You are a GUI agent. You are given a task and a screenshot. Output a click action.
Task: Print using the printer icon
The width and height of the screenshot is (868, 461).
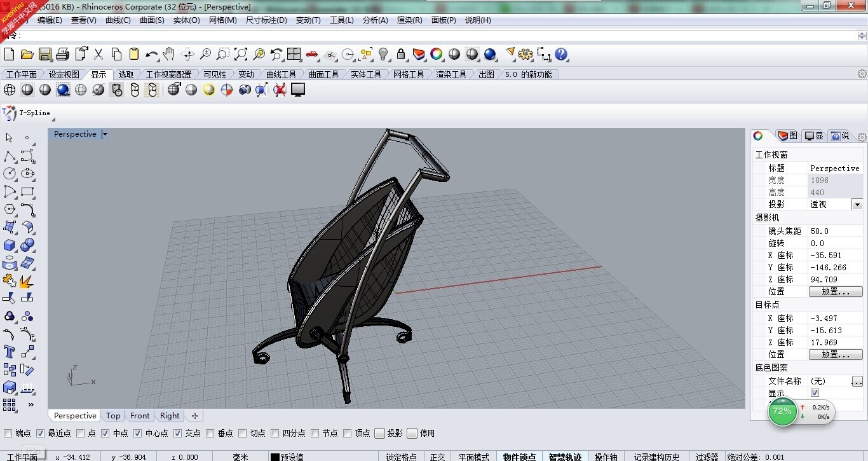click(x=62, y=54)
